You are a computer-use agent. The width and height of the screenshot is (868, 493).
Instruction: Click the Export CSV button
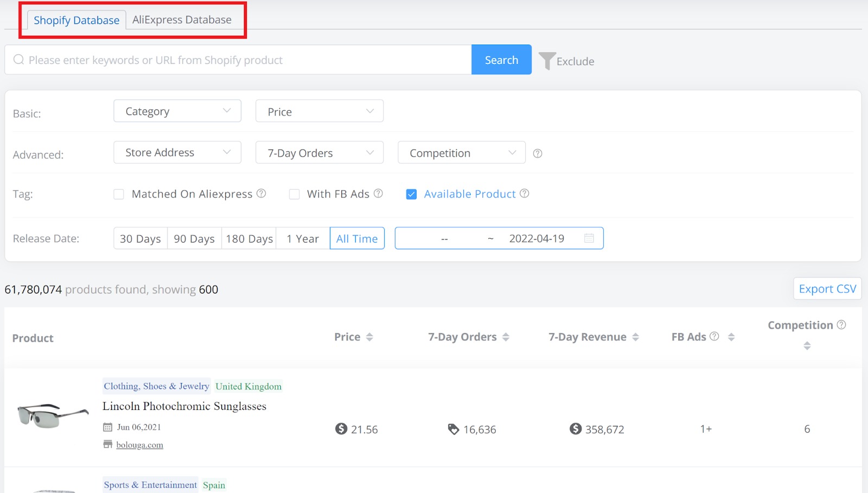pos(827,289)
